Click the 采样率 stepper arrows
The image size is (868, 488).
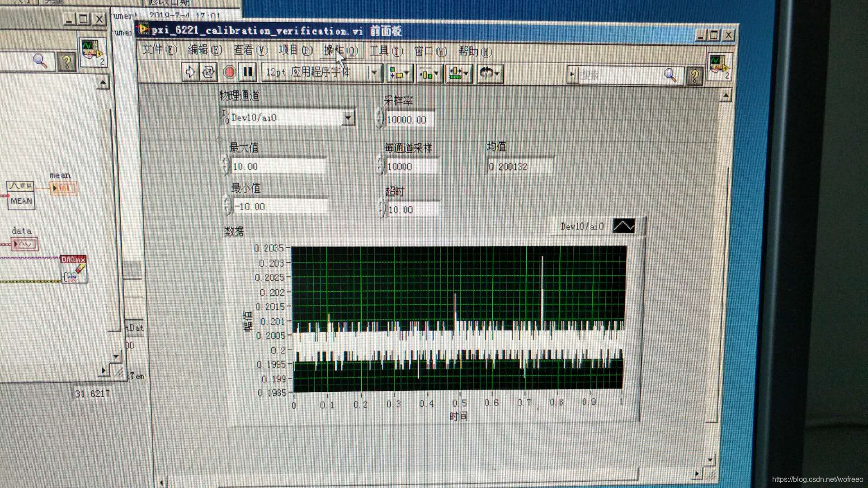pyautogui.click(x=379, y=119)
